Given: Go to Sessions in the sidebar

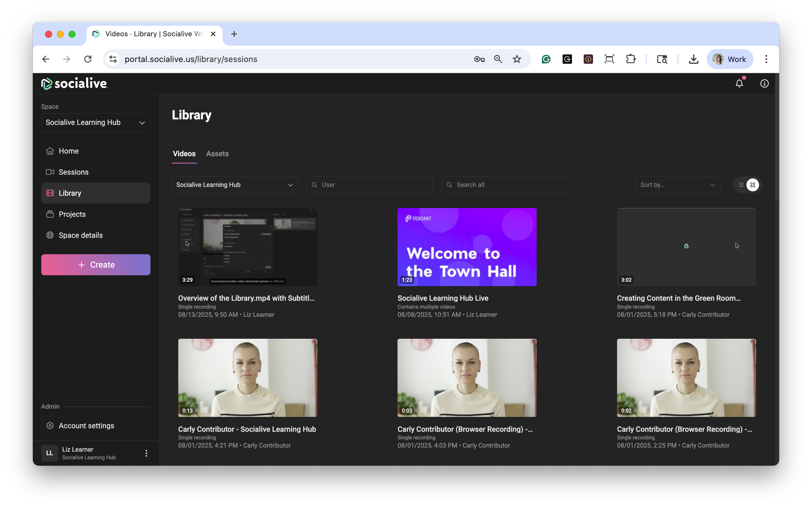Looking at the screenshot, I should pyautogui.click(x=73, y=172).
